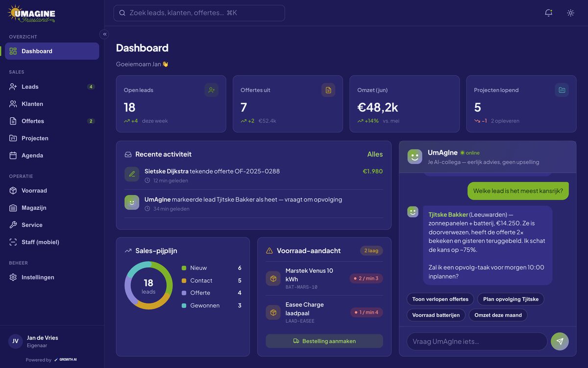
Task: Open Staff (mobiel) page
Action: (52, 242)
